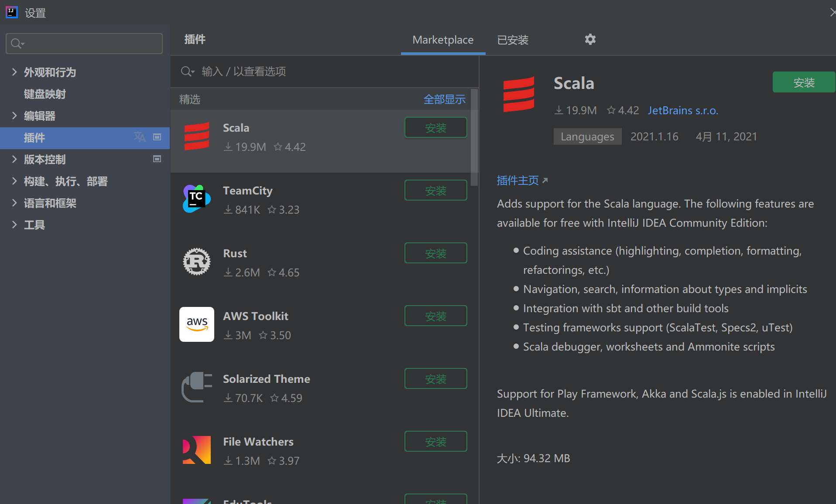Screen dimensions: 836x504
Task: Expand the 编辑器 section
Action: pos(14,116)
